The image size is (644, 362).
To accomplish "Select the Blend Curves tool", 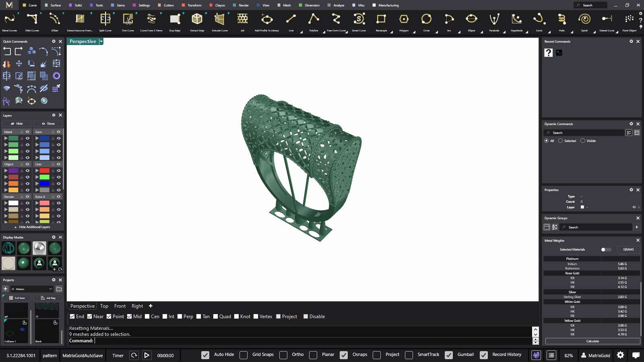I will (x=10, y=22).
